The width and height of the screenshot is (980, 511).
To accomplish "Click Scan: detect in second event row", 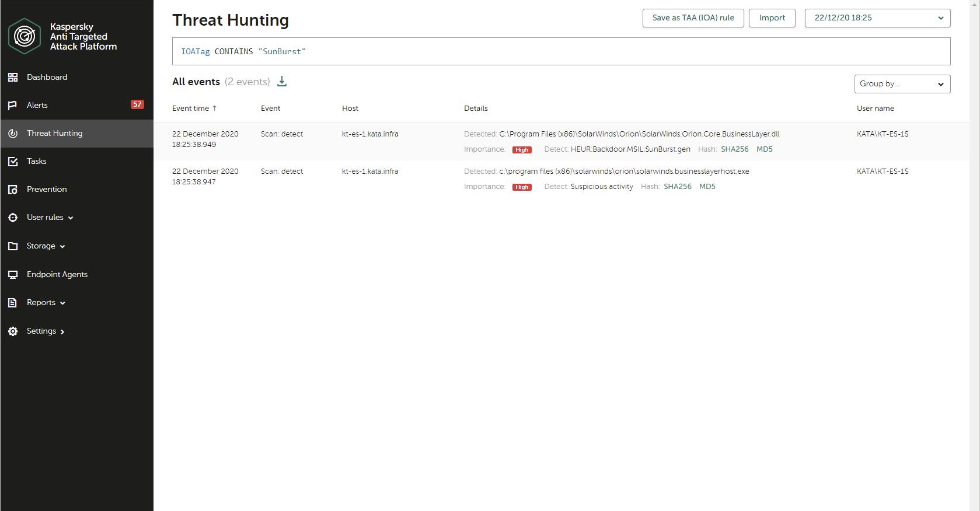I will 282,171.
